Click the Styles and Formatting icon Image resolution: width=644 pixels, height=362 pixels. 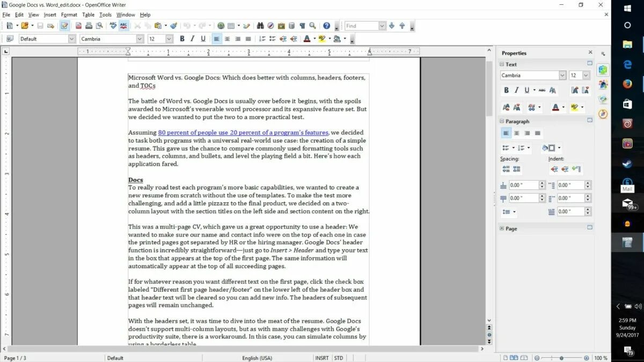(10, 39)
